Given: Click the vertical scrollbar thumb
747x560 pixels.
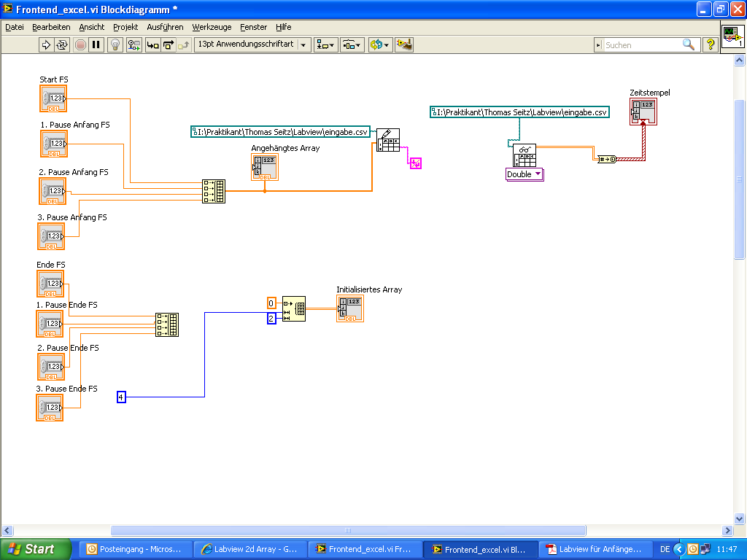Looking at the screenshot, I should 740,179.
